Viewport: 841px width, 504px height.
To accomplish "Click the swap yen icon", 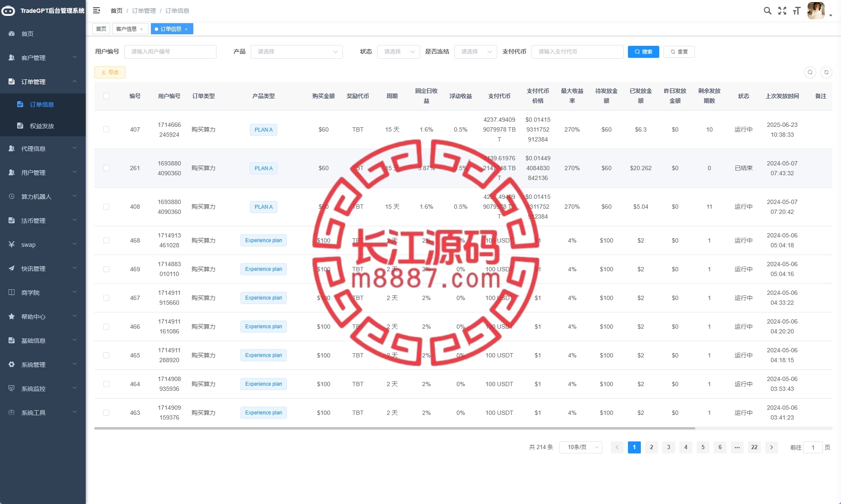I will [12, 244].
